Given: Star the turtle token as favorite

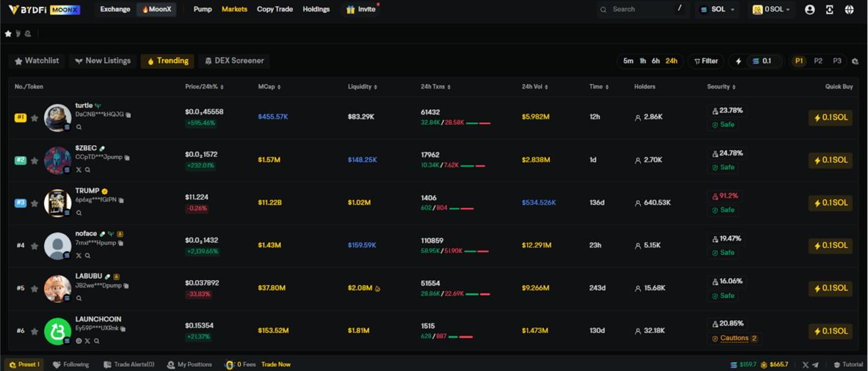Looking at the screenshot, I should pos(35,118).
